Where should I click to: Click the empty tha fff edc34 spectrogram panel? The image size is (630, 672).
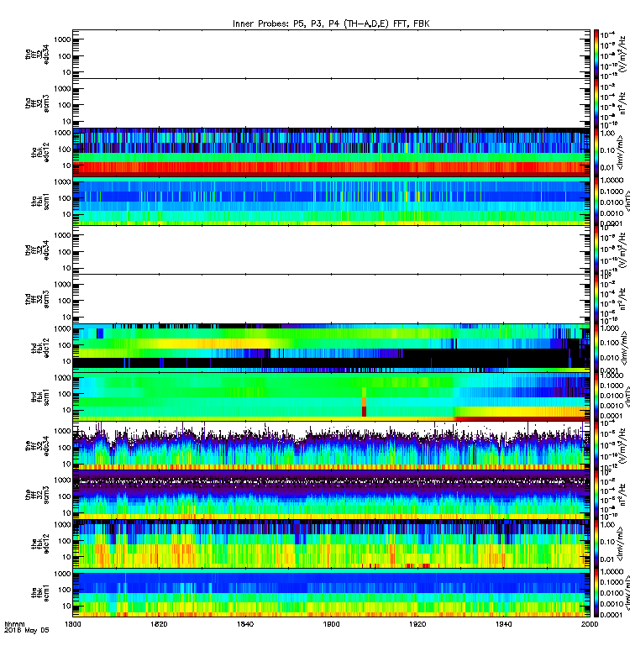pyautogui.click(x=331, y=54)
